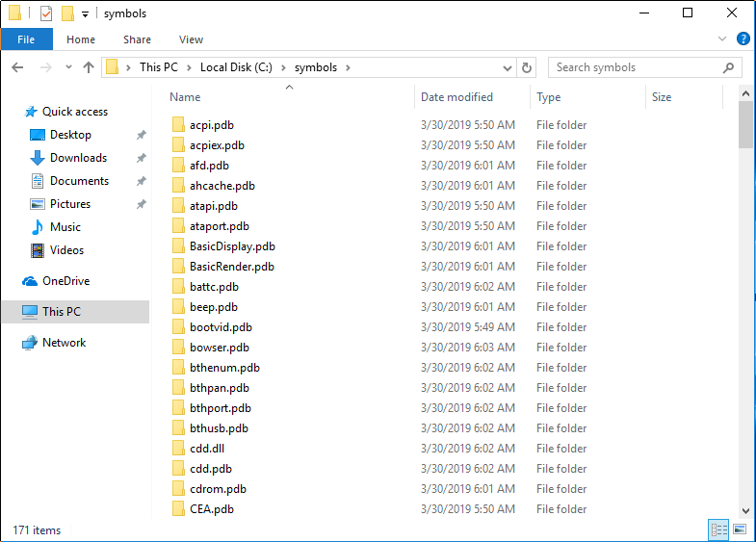The image size is (756, 542).
Task: Switch to large icons view
Action: [x=739, y=529]
